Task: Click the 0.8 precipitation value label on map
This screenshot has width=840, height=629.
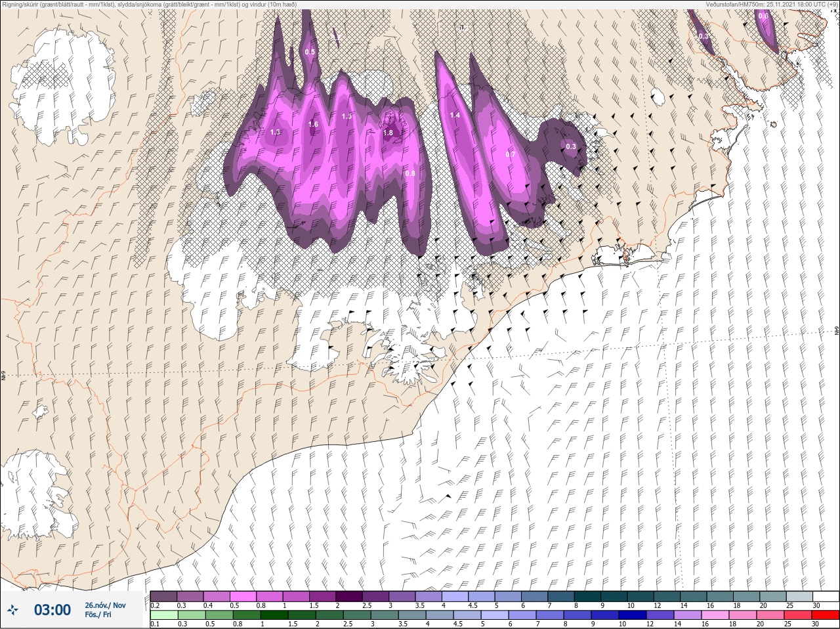Action: point(410,173)
